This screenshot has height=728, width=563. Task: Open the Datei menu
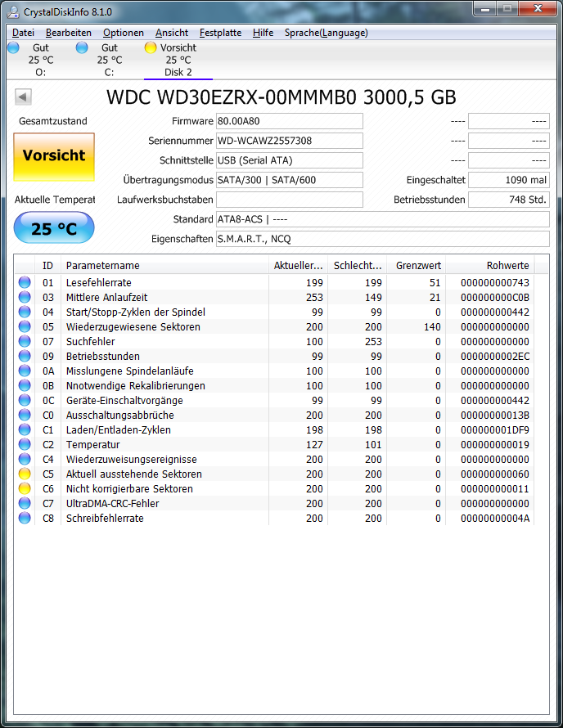click(x=23, y=33)
